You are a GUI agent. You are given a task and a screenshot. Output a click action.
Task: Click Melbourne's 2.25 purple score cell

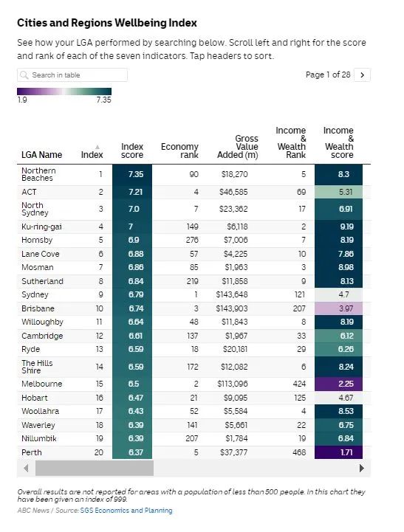pos(338,384)
